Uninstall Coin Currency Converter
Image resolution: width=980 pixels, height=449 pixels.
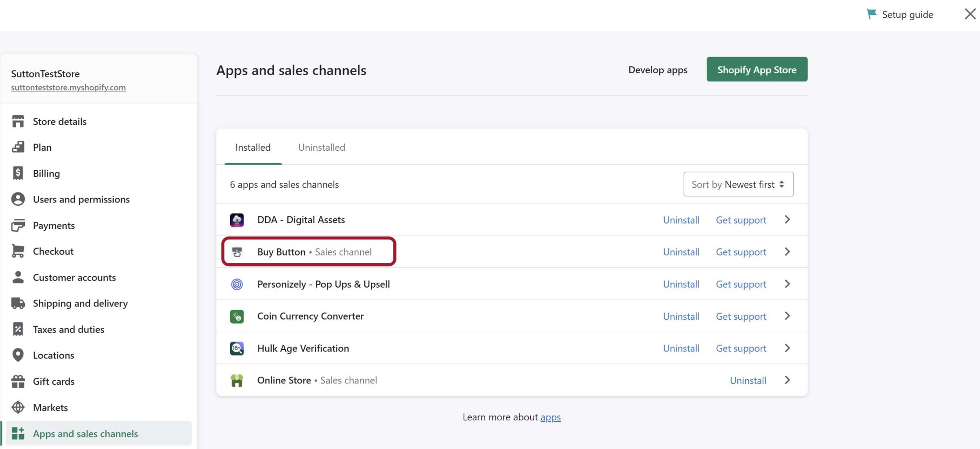[x=681, y=316]
